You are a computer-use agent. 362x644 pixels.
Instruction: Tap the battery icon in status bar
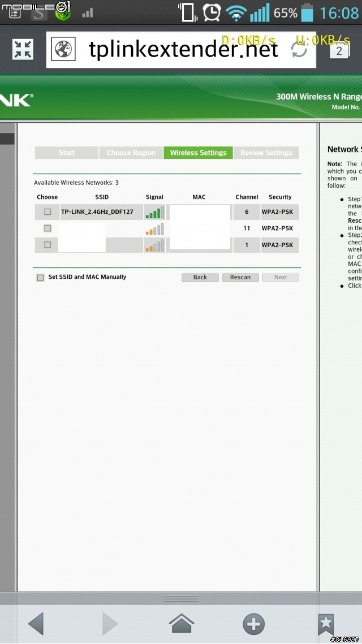(307, 13)
